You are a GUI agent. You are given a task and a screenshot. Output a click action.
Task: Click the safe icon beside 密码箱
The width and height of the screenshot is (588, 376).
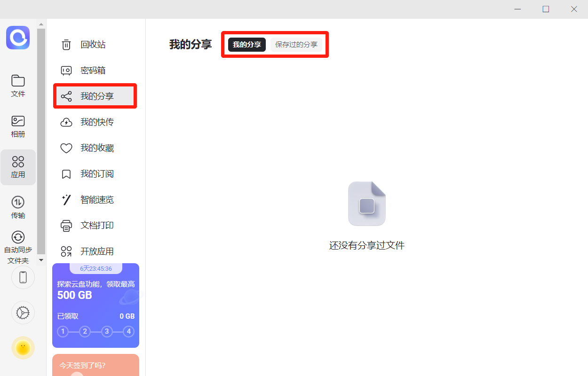[x=66, y=70]
